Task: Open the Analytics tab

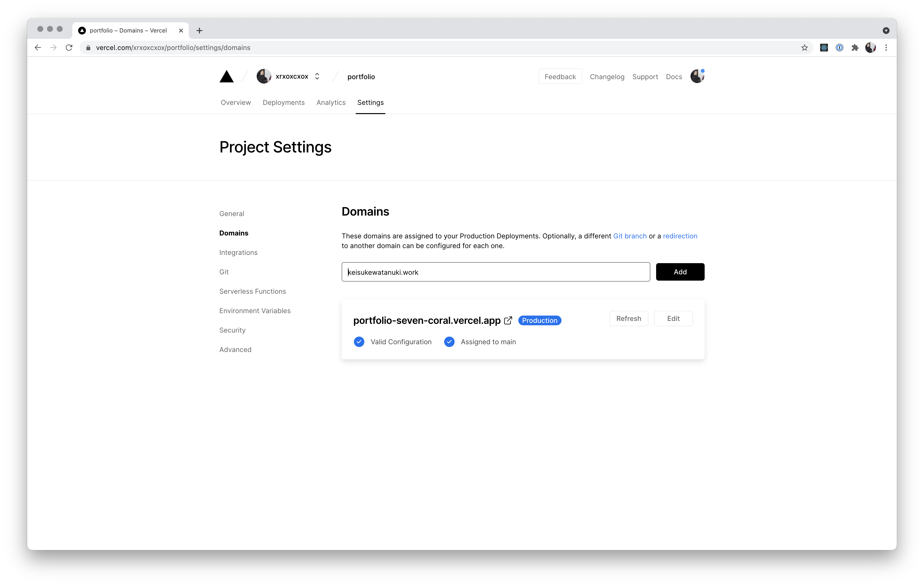Action: 331,102
